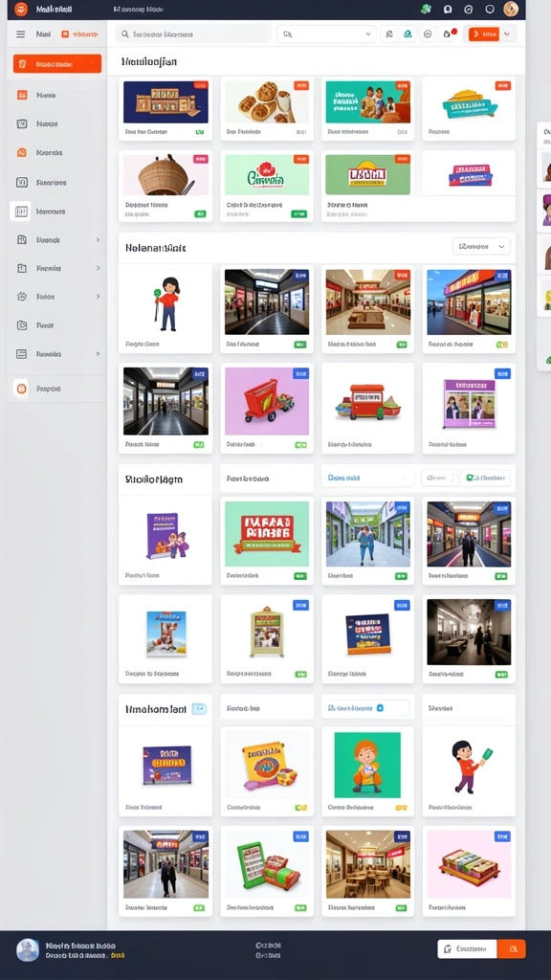Click the green icon in dark top bar
Image resolution: width=551 pixels, height=980 pixels.
pos(426,9)
